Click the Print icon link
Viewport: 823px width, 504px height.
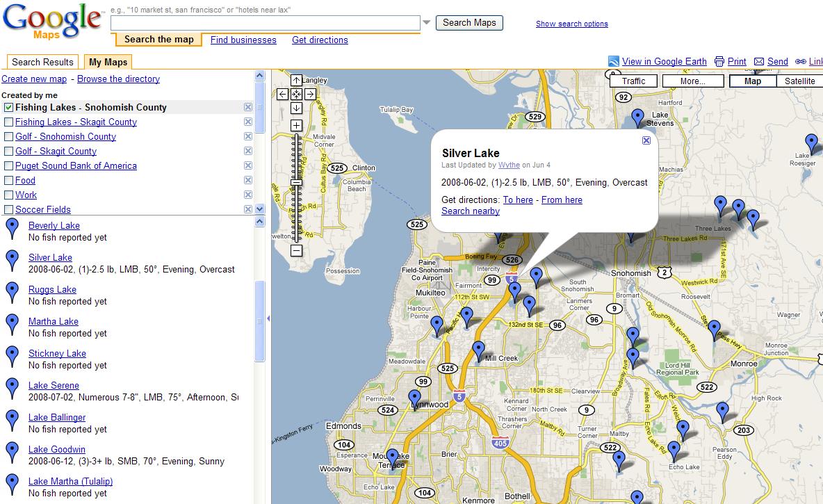pyautogui.click(x=719, y=61)
